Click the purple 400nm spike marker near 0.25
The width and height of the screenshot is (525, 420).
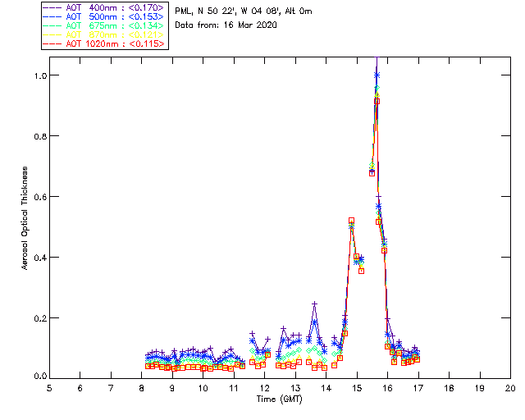click(314, 304)
